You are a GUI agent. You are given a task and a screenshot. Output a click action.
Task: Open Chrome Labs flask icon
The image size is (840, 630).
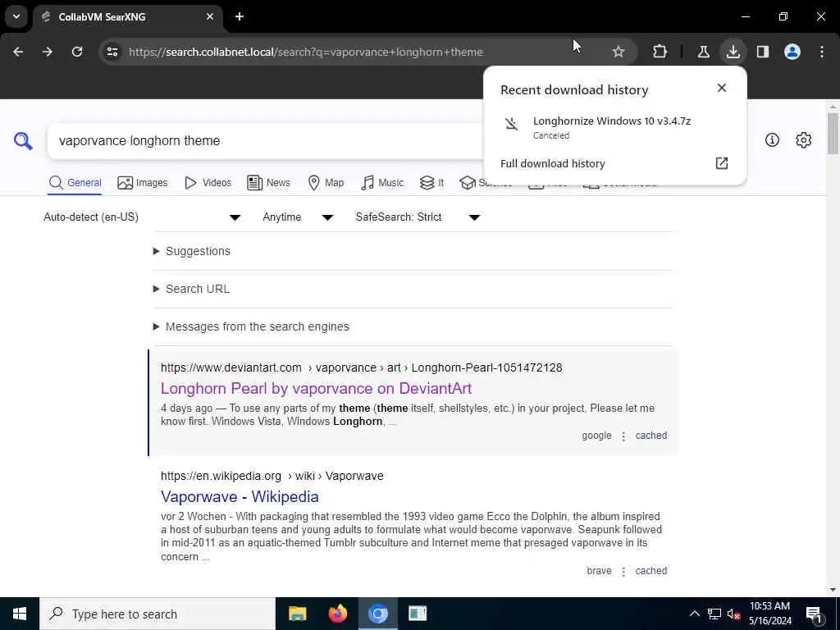(703, 52)
